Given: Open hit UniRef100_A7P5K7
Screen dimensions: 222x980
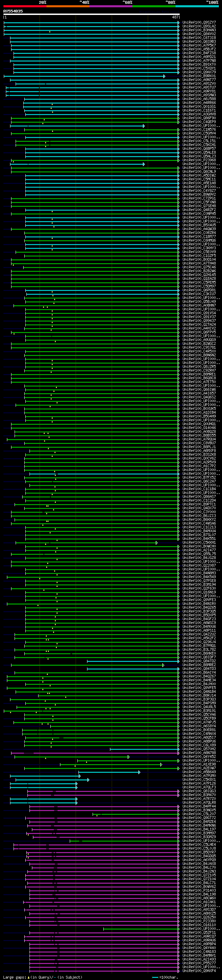Looking at the screenshot, I should (x=199, y=45).
